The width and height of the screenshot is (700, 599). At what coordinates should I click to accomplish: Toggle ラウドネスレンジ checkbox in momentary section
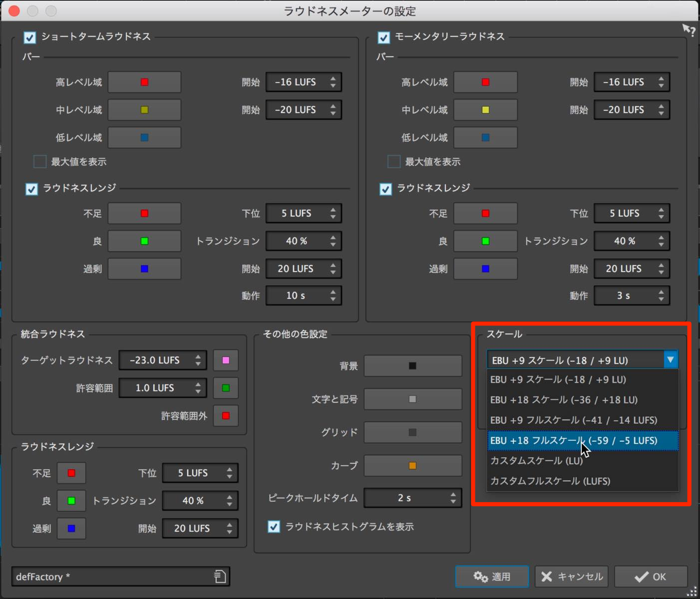[x=385, y=189]
